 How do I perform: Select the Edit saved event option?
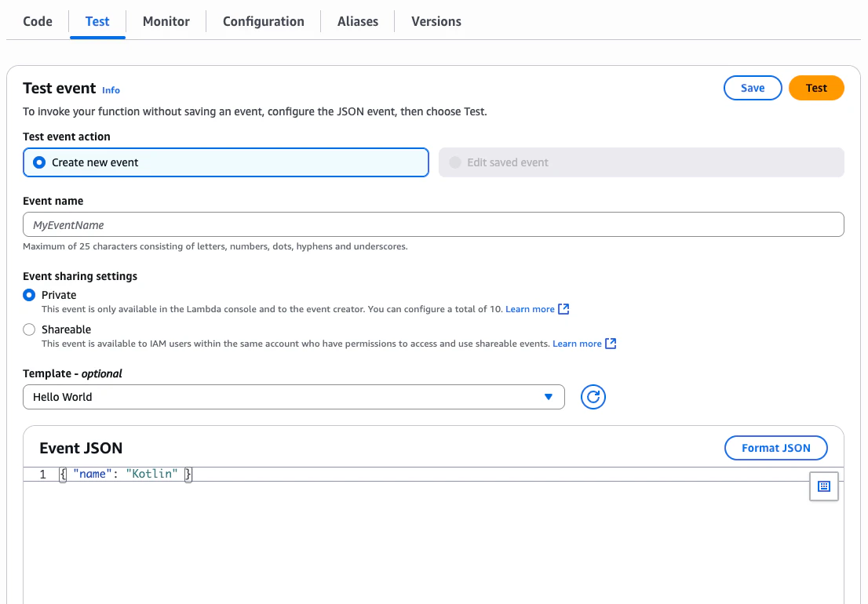point(641,162)
